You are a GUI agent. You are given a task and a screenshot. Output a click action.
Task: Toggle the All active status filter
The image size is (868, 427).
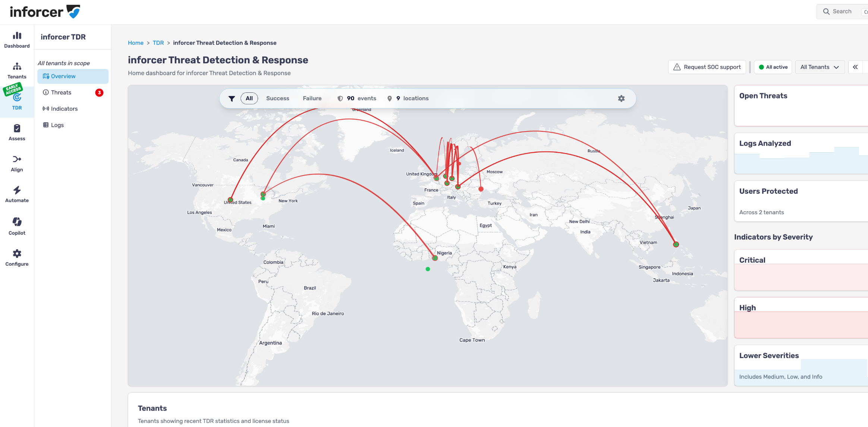(x=773, y=67)
